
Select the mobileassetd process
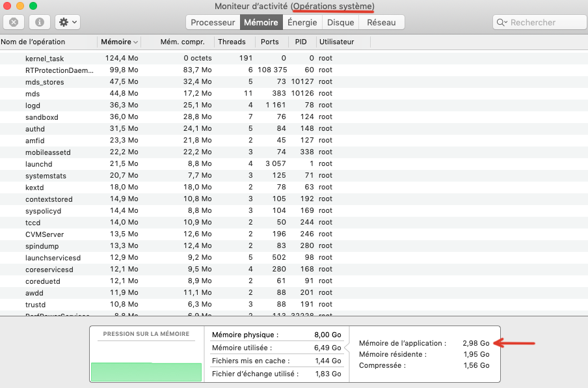point(294,152)
